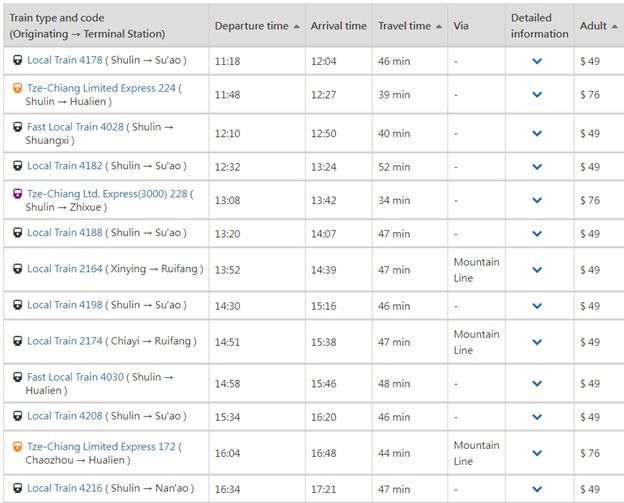Click train icon beside Fast Local Train 4028
This screenshot has width=624, height=503.
coord(17,127)
